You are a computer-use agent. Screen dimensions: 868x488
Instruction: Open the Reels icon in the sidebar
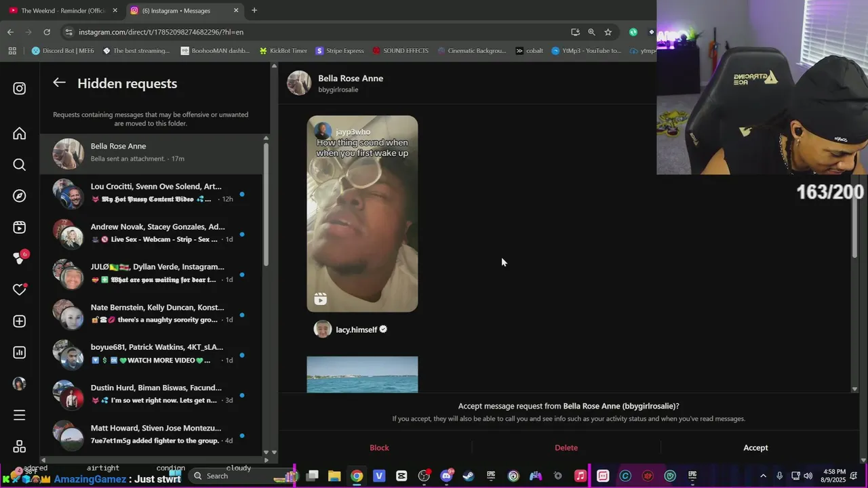tap(20, 228)
